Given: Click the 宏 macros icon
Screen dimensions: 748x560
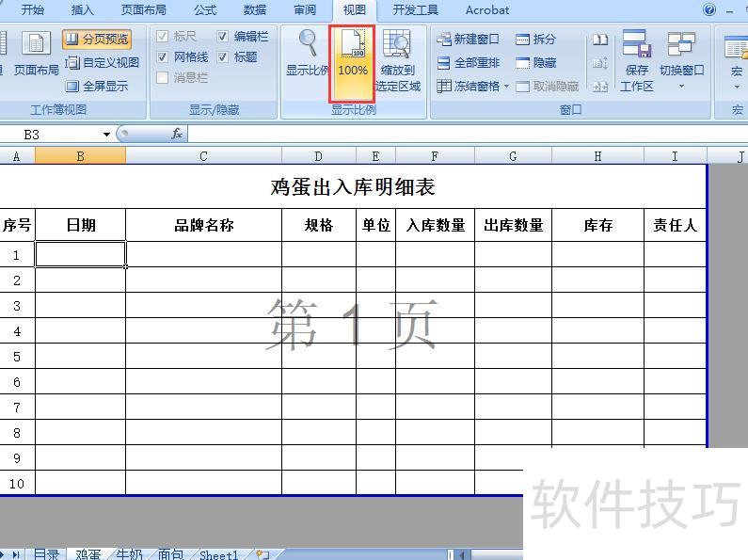Looking at the screenshot, I should click(736, 48).
